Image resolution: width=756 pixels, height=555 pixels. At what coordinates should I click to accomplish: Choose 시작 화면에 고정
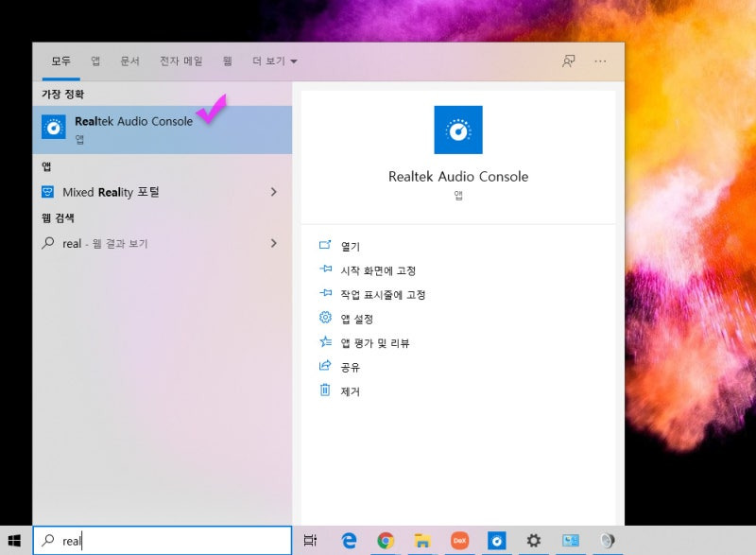378,270
